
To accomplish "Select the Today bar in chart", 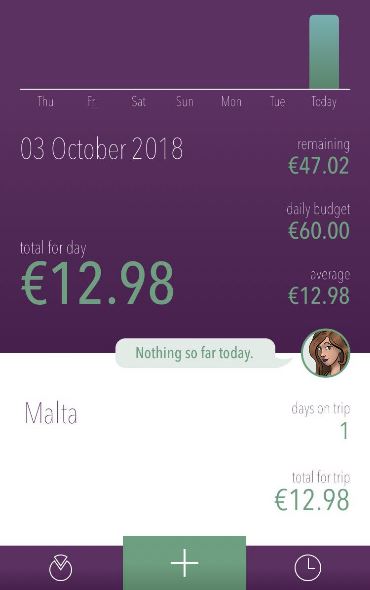I will (324, 52).
